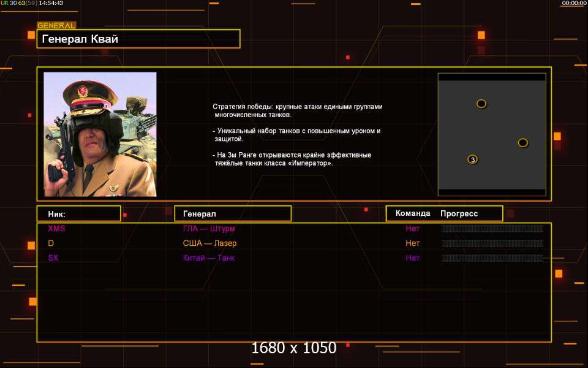Click the top start position marker on minimap
The width and height of the screenshot is (588, 368).
(481, 104)
